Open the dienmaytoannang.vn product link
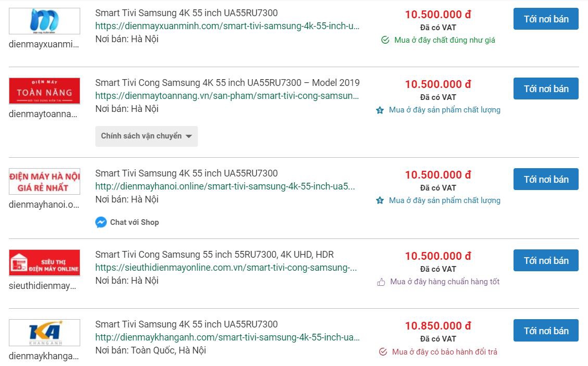The image size is (588, 366). [x=227, y=96]
